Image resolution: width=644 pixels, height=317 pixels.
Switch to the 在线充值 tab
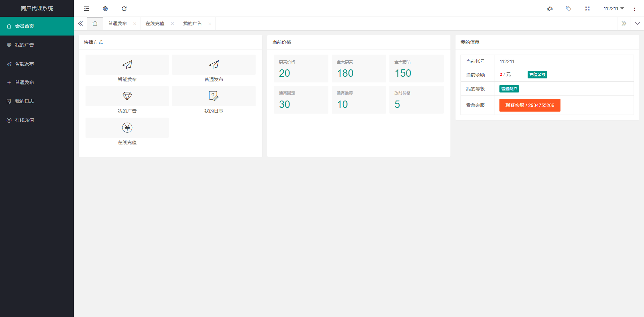155,23
